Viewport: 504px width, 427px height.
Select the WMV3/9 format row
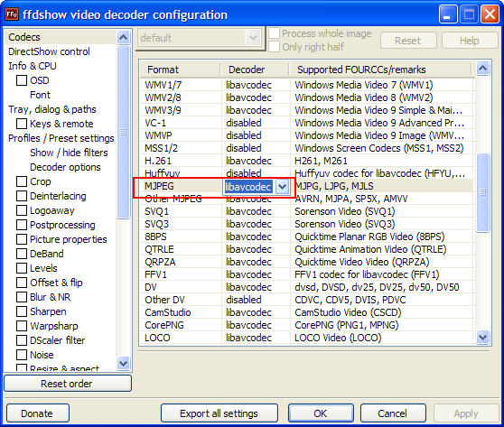[x=306, y=110]
